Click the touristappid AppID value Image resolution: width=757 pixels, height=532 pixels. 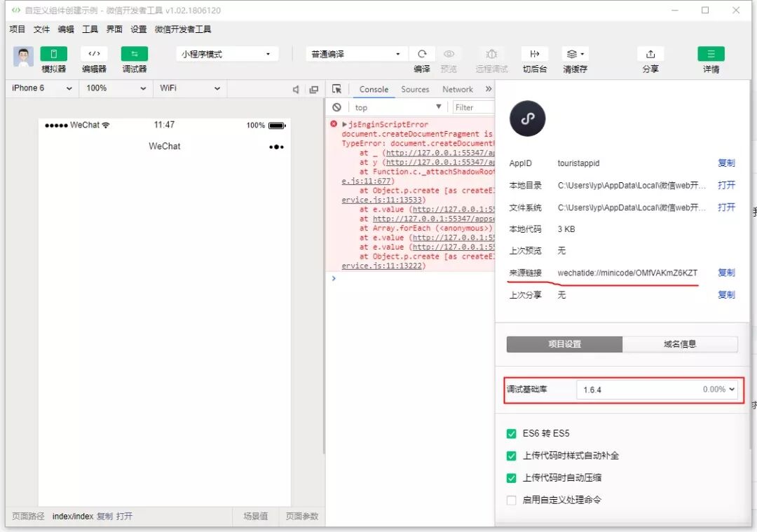pos(578,163)
